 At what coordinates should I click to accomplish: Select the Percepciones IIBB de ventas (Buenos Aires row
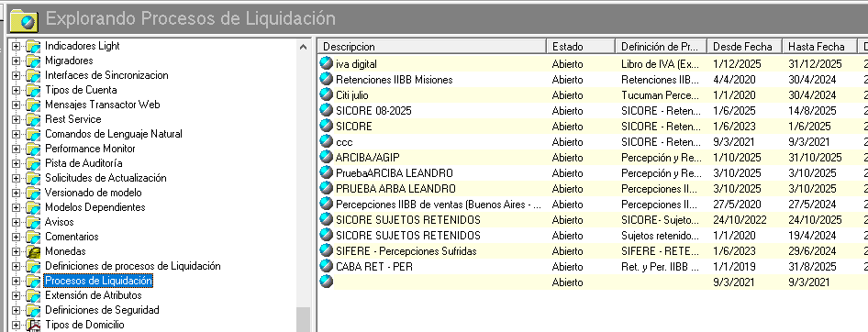tap(438, 205)
